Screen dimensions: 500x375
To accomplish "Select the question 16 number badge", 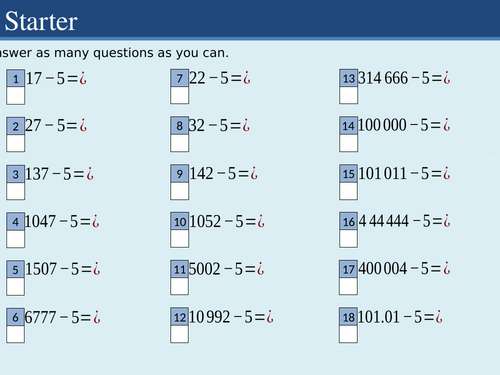I will pos(349,221).
